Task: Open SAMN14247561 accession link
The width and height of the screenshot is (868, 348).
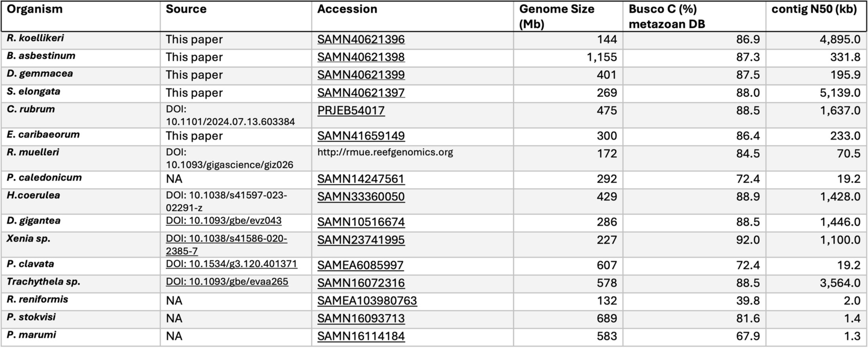Action: (361, 179)
